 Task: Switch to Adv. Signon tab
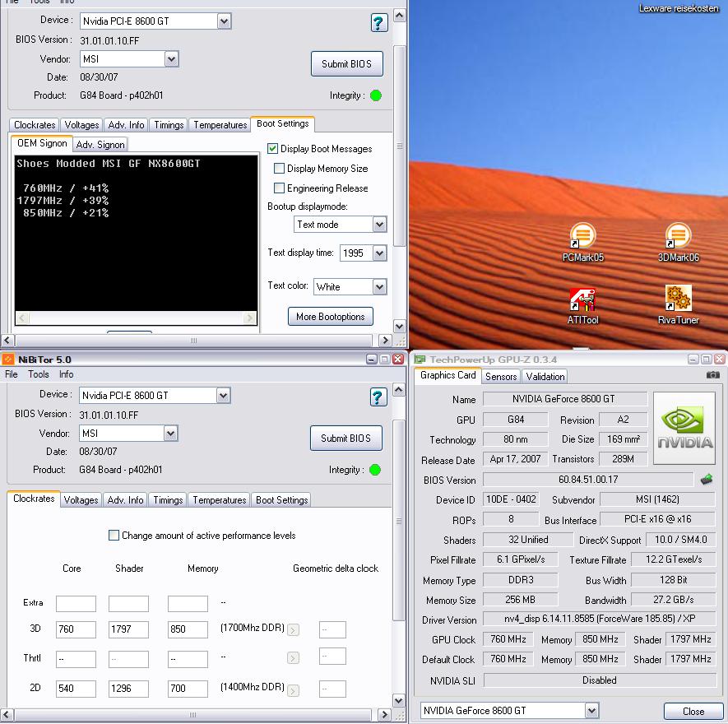100,145
